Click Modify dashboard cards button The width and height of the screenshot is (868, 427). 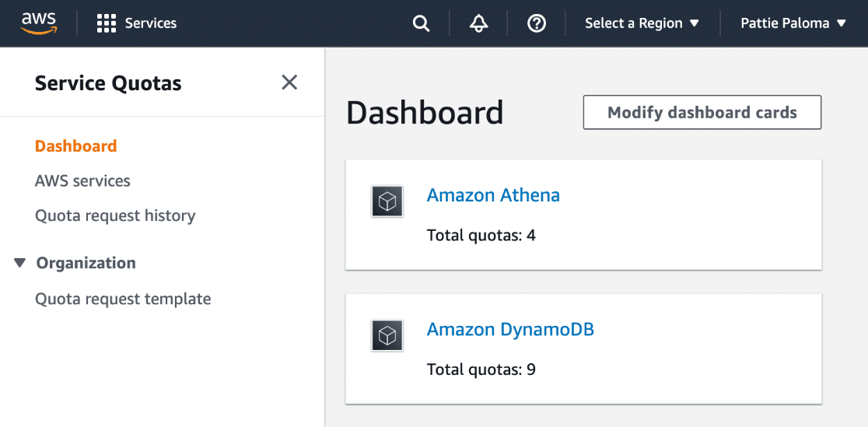coord(702,113)
